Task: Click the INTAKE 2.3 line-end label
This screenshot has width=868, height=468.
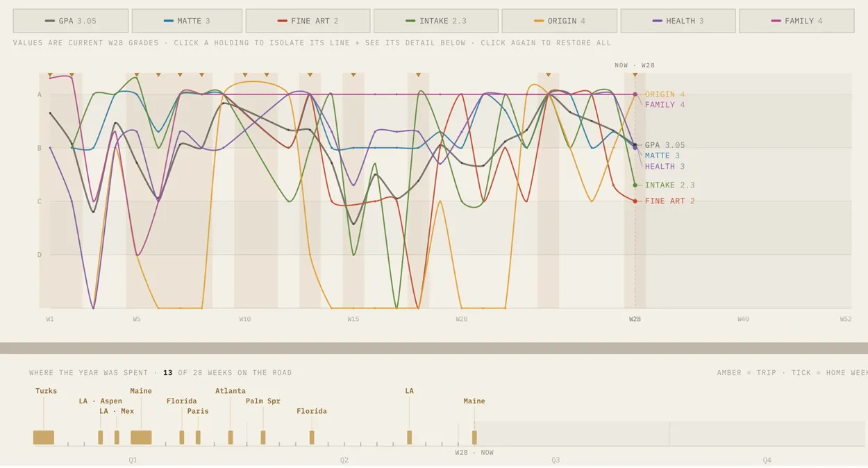Action: click(x=669, y=185)
